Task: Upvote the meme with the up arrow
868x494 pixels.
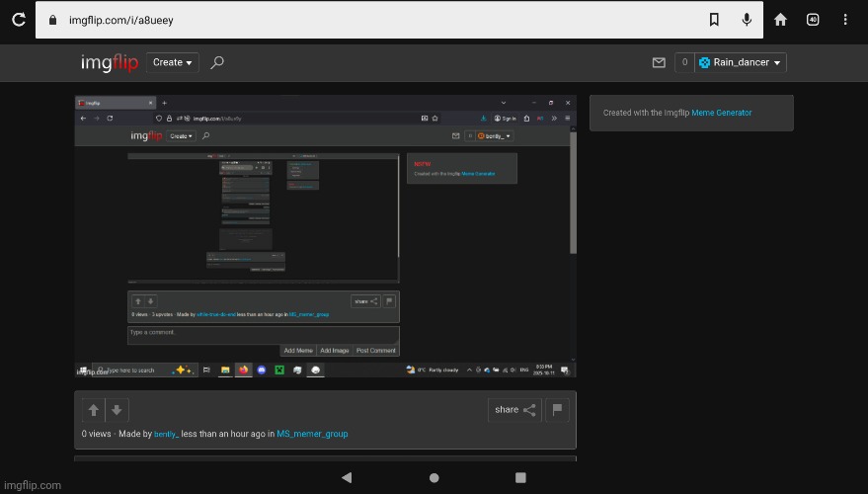Action: coord(94,410)
